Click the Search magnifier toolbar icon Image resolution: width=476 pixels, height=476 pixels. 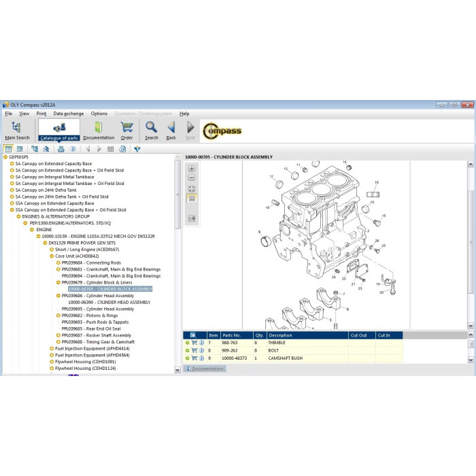pyautogui.click(x=151, y=131)
